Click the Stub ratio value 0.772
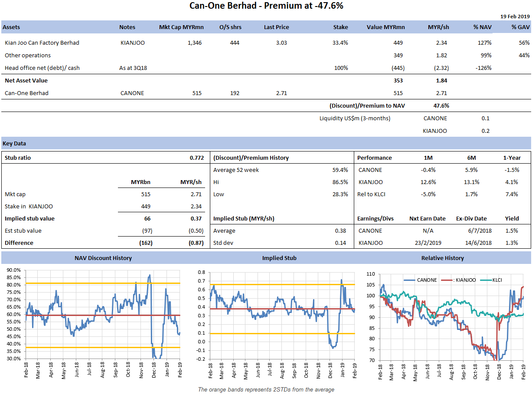Image resolution: width=532 pixels, height=395 pixels. pos(196,158)
